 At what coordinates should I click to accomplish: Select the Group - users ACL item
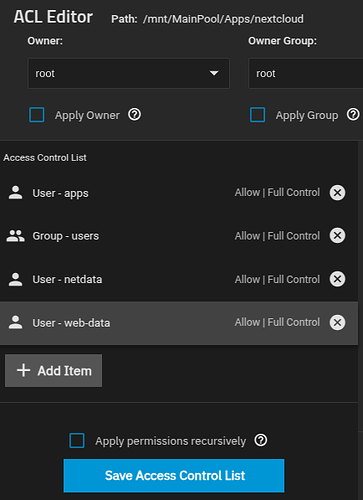click(x=179, y=236)
